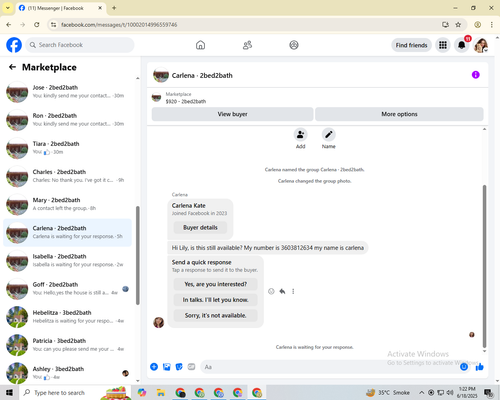Send quick response 'Yes, are you interested?'
Viewport: 500px width, 400px height.
pyautogui.click(x=216, y=284)
